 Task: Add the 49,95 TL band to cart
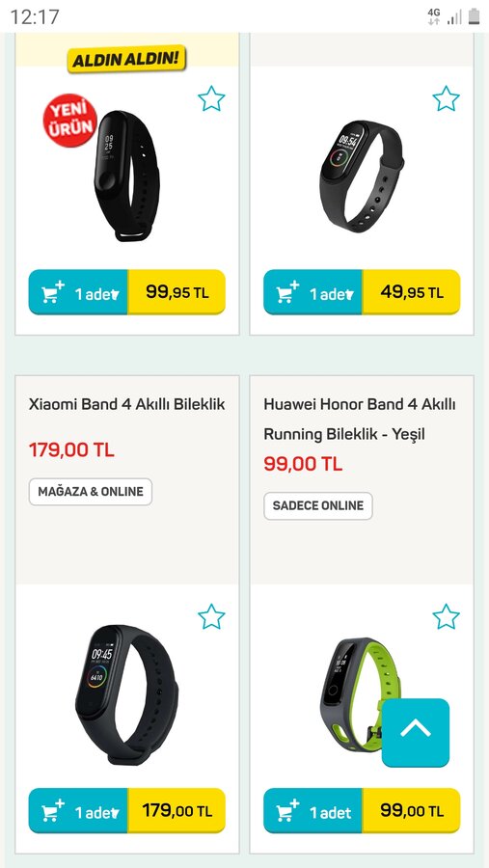287,292
